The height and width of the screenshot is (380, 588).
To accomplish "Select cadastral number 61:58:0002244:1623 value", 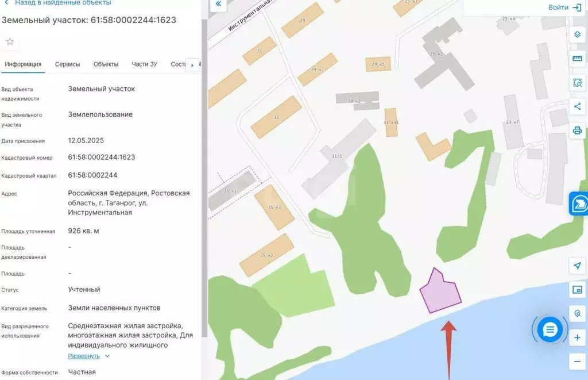I will [x=101, y=158].
